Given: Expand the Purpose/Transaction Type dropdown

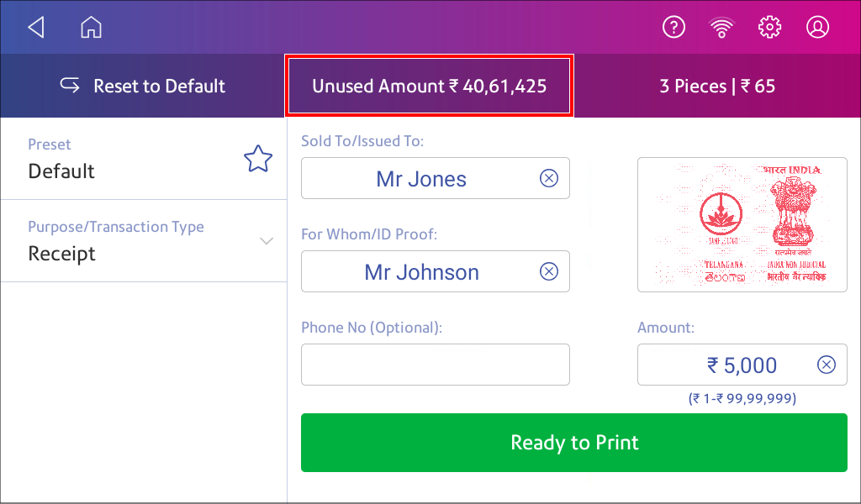Looking at the screenshot, I should [x=267, y=241].
